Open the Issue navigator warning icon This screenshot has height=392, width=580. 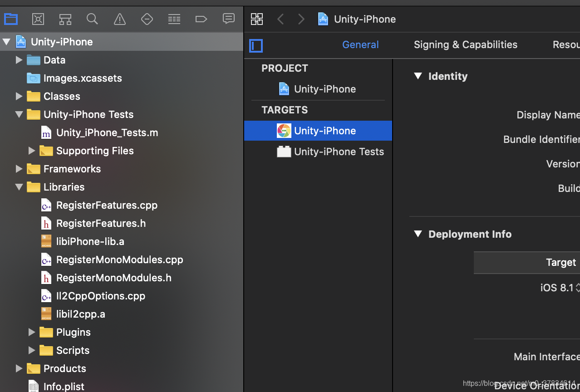tap(120, 19)
